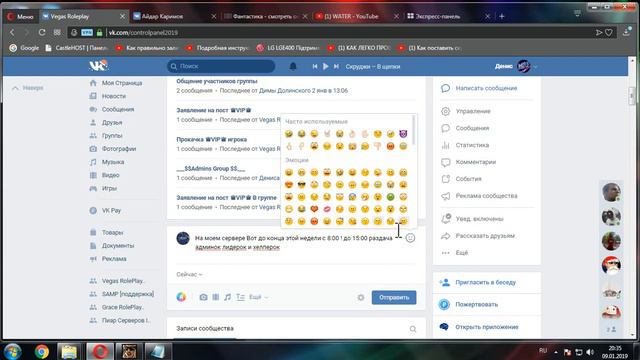
Task: Skip to previous music track
Action: 315,66
